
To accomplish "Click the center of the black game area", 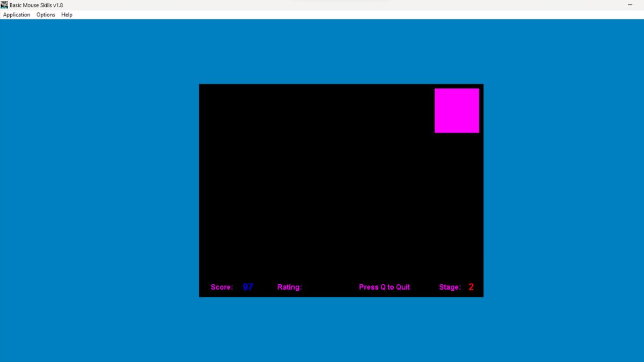I will pyautogui.click(x=341, y=190).
